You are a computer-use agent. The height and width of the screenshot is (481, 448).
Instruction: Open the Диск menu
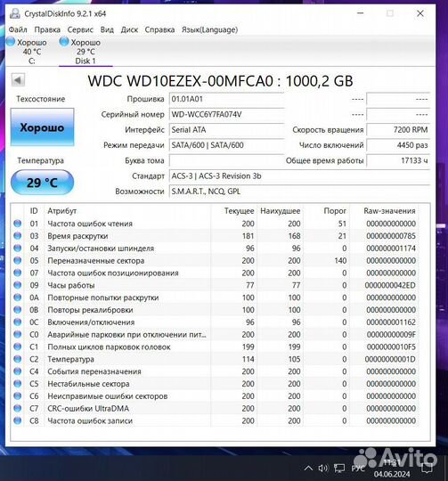(x=129, y=29)
